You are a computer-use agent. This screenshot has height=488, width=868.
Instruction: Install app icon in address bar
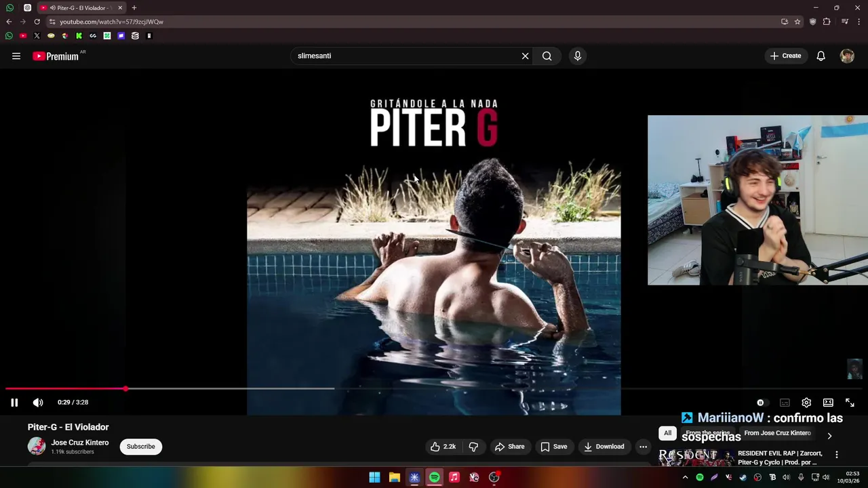[785, 22]
